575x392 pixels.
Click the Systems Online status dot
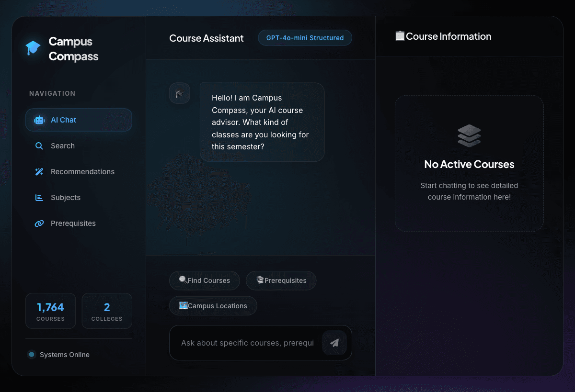[32, 355]
